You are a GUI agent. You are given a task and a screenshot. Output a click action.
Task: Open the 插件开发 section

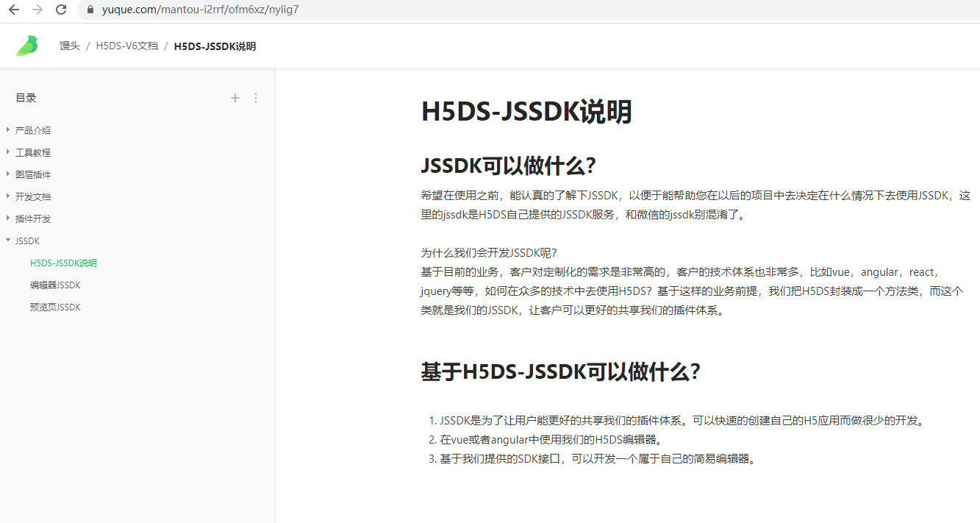coord(33,218)
